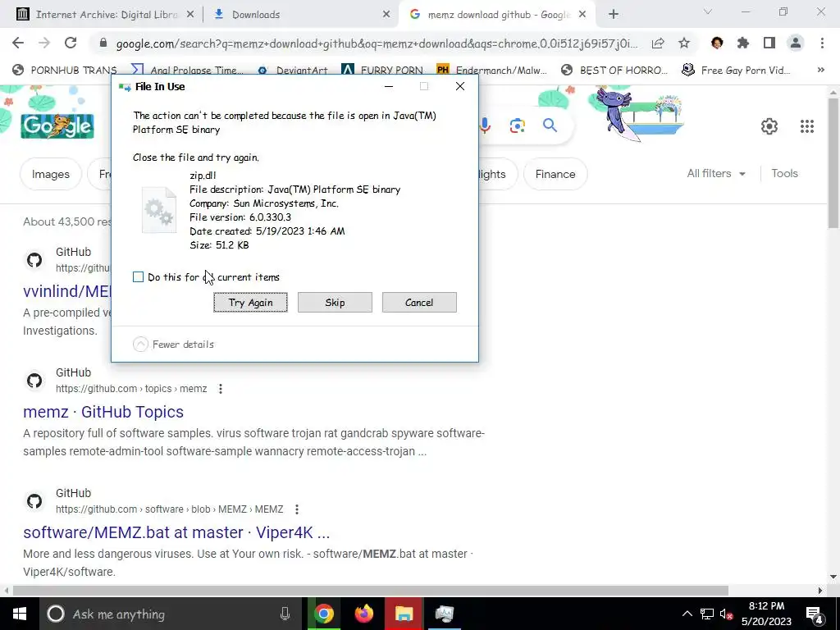The width and height of the screenshot is (840, 630).
Task: Select the Images filter chip
Action: click(50, 174)
